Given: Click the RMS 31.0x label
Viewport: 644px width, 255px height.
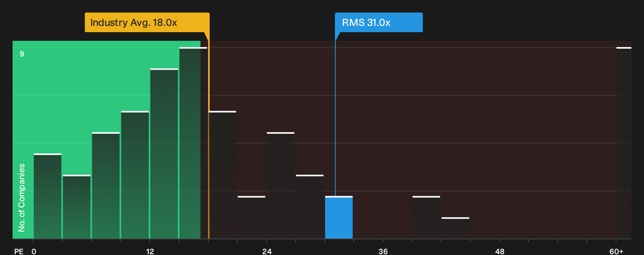Looking at the screenshot, I should click(x=379, y=22).
